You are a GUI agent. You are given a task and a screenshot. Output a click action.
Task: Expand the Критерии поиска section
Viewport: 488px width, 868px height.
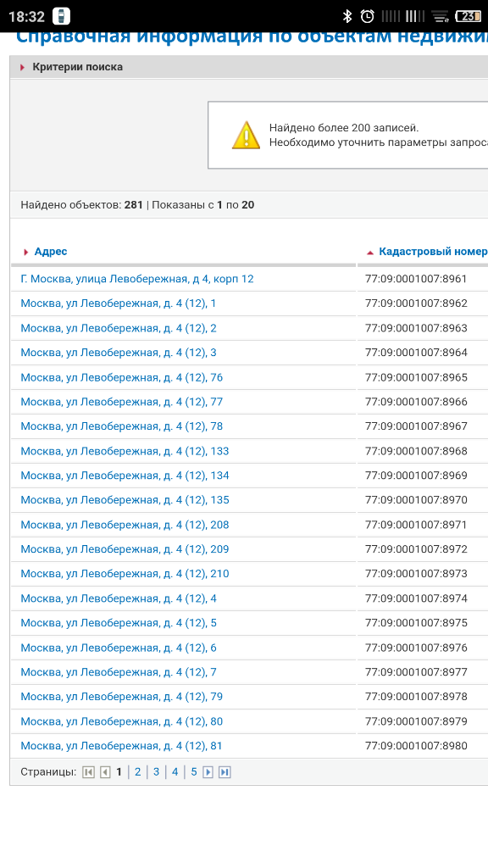77,67
